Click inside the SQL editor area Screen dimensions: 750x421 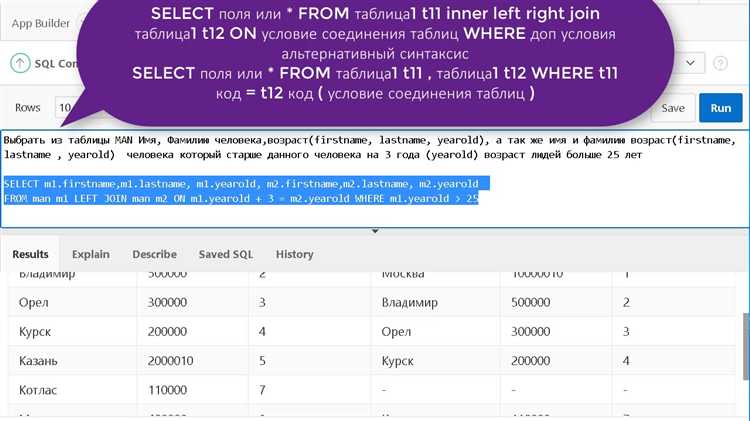coord(375,178)
